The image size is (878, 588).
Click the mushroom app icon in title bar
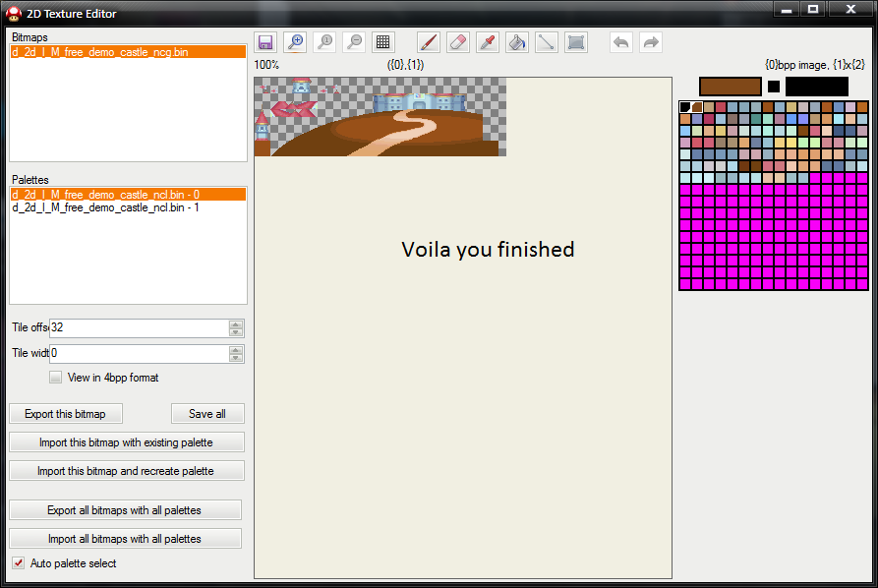(x=14, y=14)
